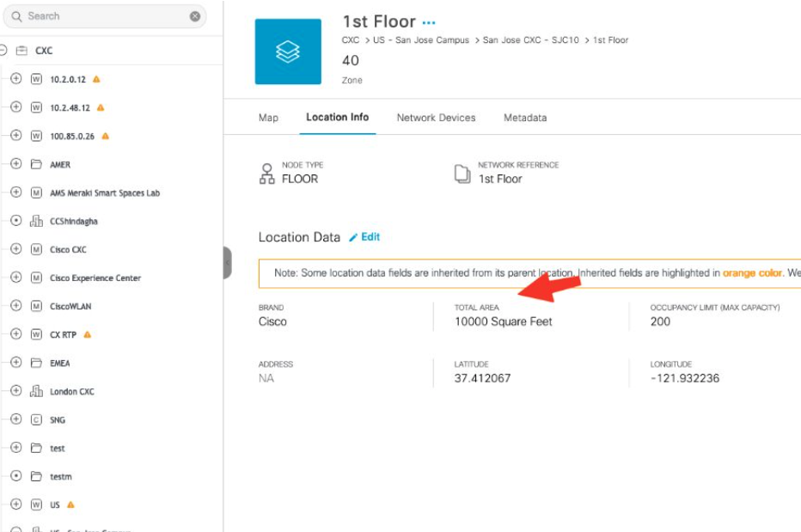Open the three-dot menu beside 1st Floor
The image size is (801, 532).
[429, 22]
